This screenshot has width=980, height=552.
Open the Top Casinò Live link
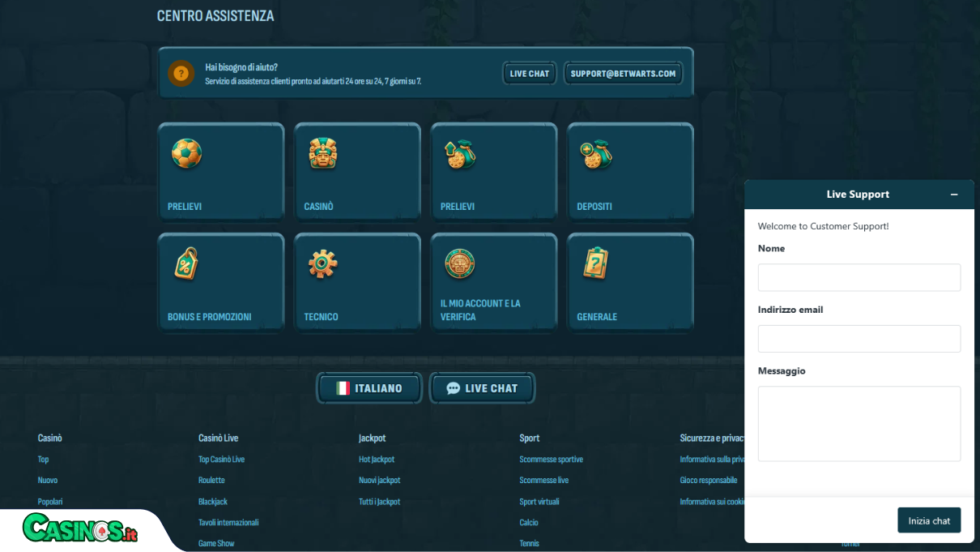pyautogui.click(x=221, y=460)
